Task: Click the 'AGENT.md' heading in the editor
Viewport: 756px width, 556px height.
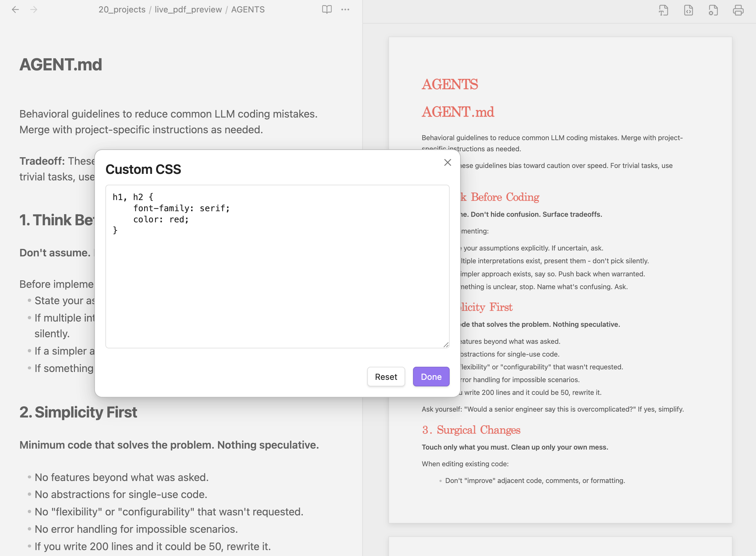Action: pyautogui.click(x=61, y=64)
